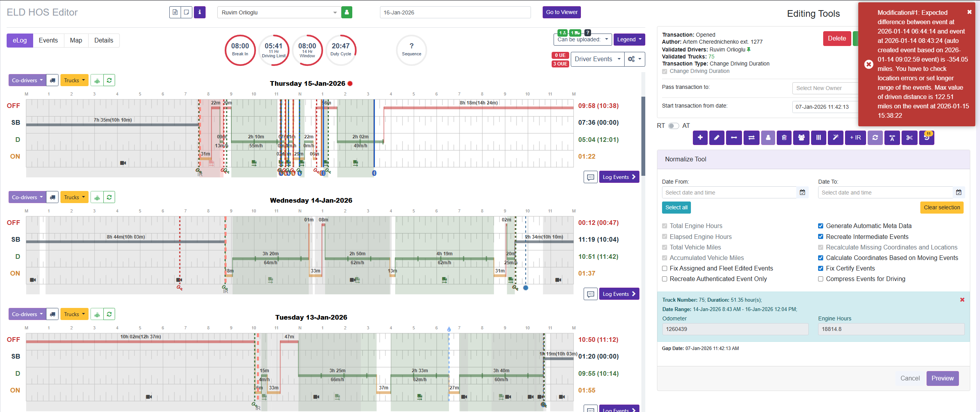The height and width of the screenshot is (412, 980).
Task: Open the Details tab
Action: (104, 41)
